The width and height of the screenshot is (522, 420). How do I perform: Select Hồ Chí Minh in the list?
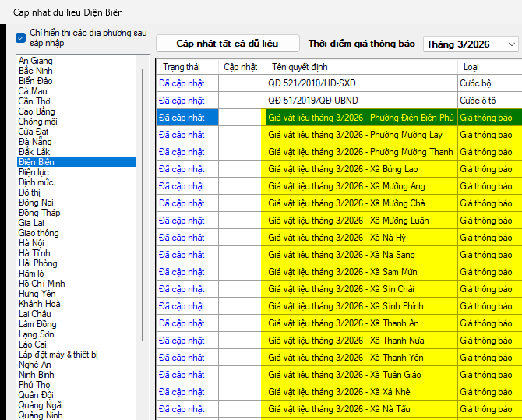(x=42, y=284)
